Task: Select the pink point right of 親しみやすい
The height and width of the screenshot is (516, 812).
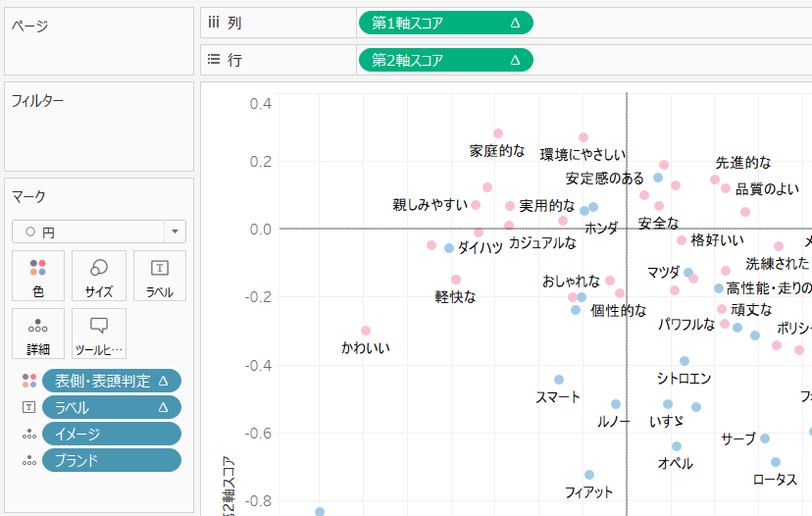Action: coord(476,205)
